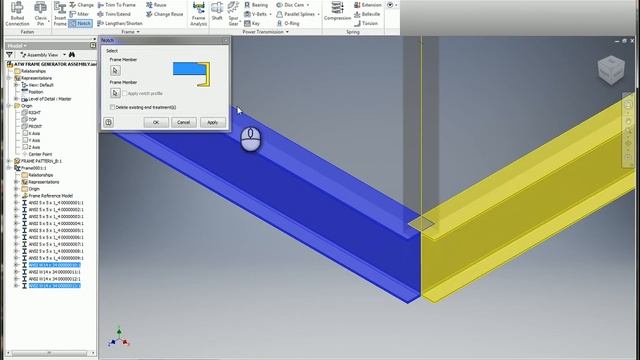Click Cancel in the Notch dialog
The width and height of the screenshot is (640, 360).
click(x=184, y=122)
